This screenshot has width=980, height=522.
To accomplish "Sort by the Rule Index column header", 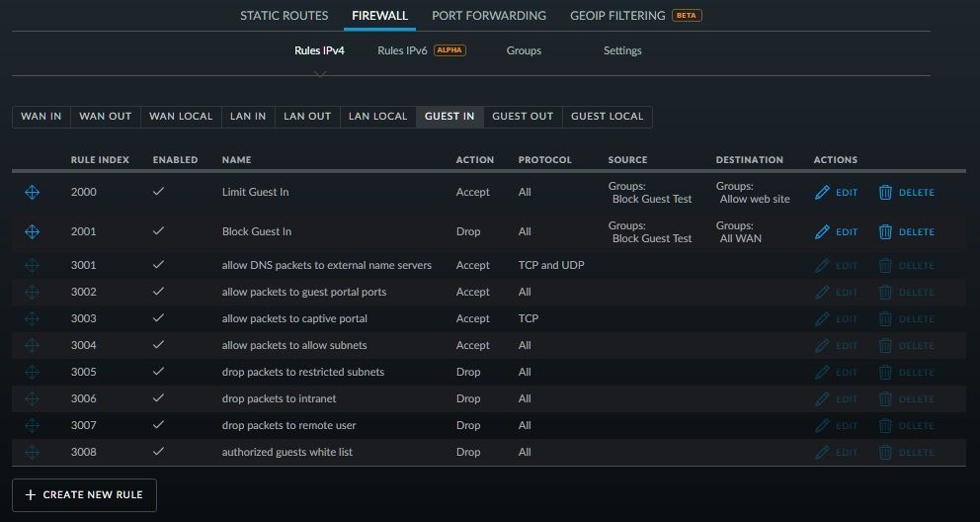I will pyautogui.click(x=100, y=160).
